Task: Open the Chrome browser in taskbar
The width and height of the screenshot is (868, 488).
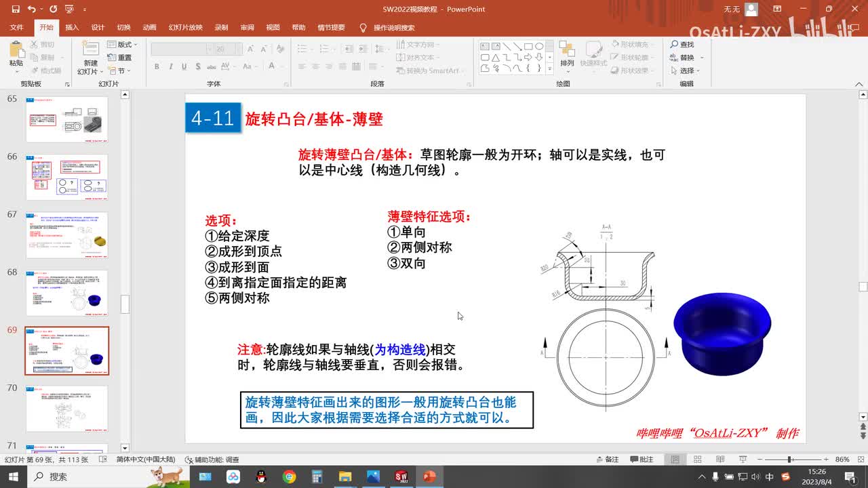Action: pyautogui.click(x=290, y=476)
